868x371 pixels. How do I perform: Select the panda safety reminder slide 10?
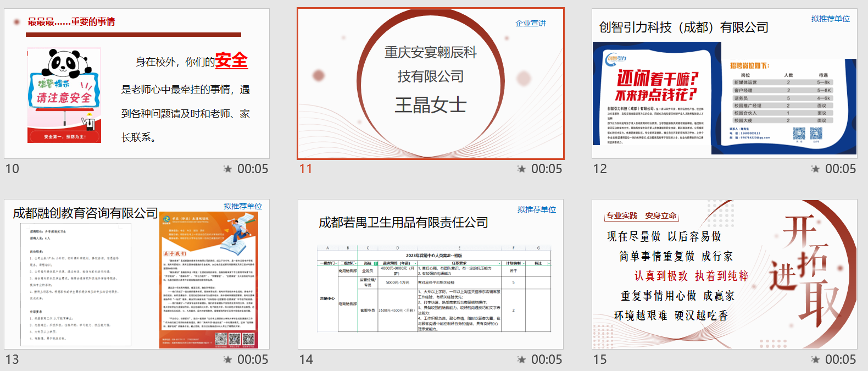[x=137, y=84]
